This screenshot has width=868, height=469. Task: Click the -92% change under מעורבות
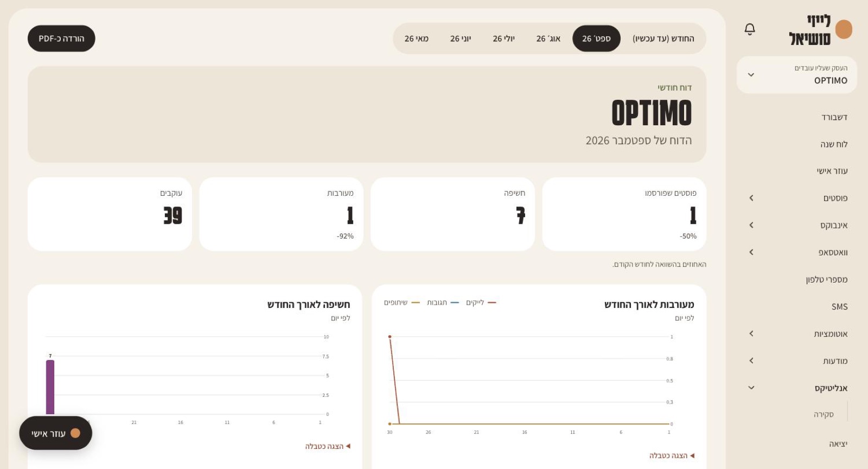[345, 236]
